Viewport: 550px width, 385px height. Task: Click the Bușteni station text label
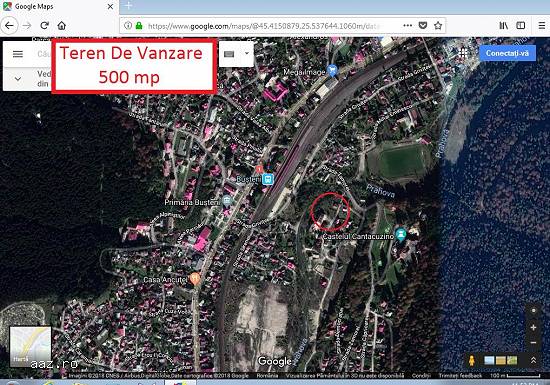[x=248, y=179]
